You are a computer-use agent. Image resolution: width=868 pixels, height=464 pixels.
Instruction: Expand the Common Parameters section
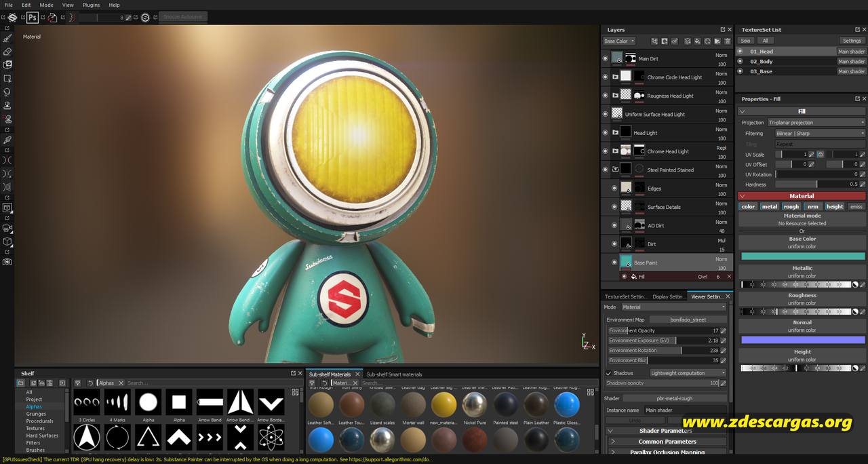click(613, 442)
